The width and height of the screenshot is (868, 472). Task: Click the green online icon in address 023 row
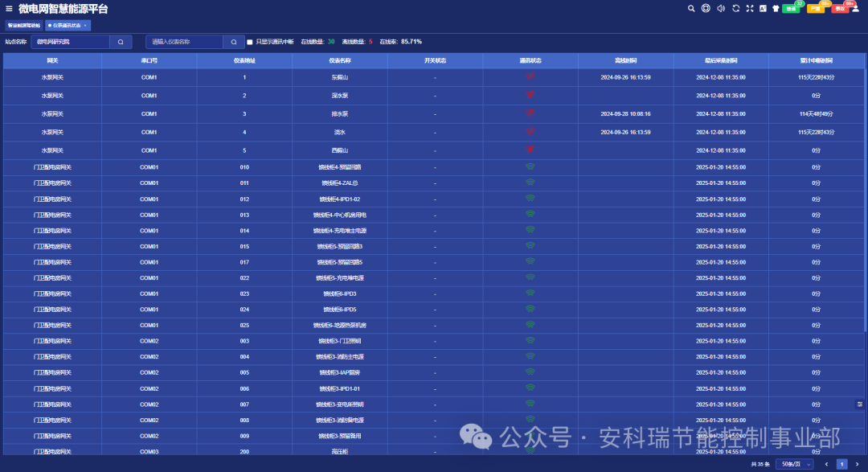(x=530, y=293)
